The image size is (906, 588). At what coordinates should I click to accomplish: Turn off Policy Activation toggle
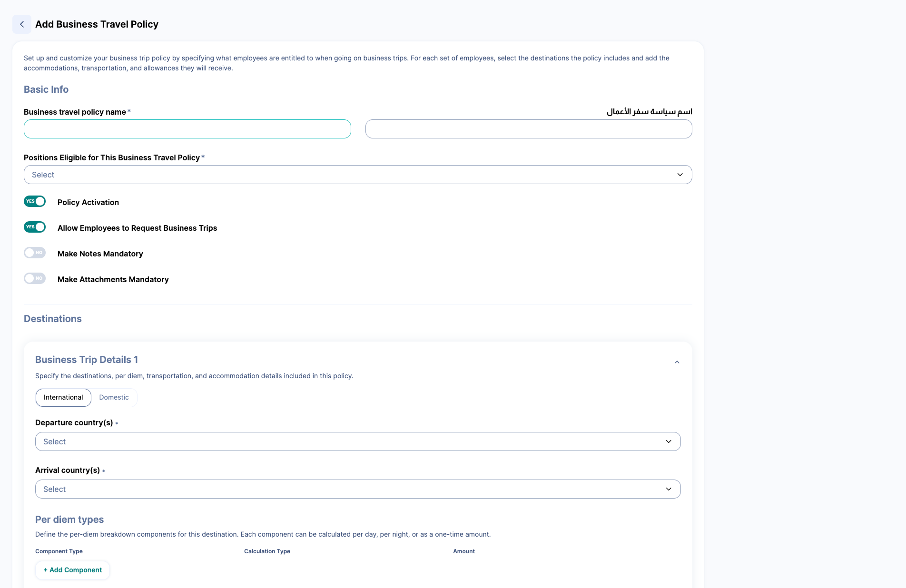click(35, 201)
